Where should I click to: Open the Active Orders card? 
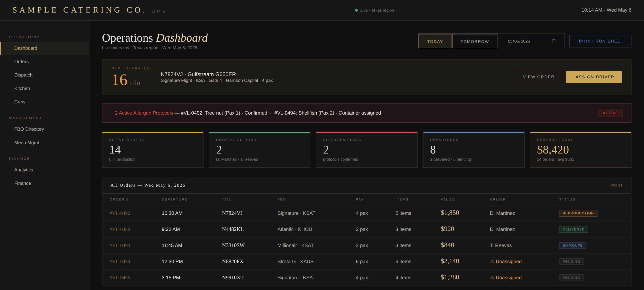[x=153, y=150]
